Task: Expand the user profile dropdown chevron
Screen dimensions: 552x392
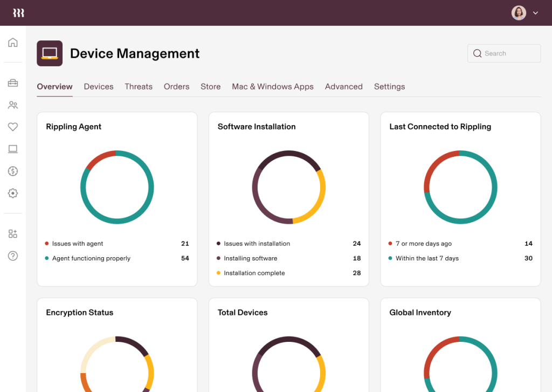Action: (535, 13)
